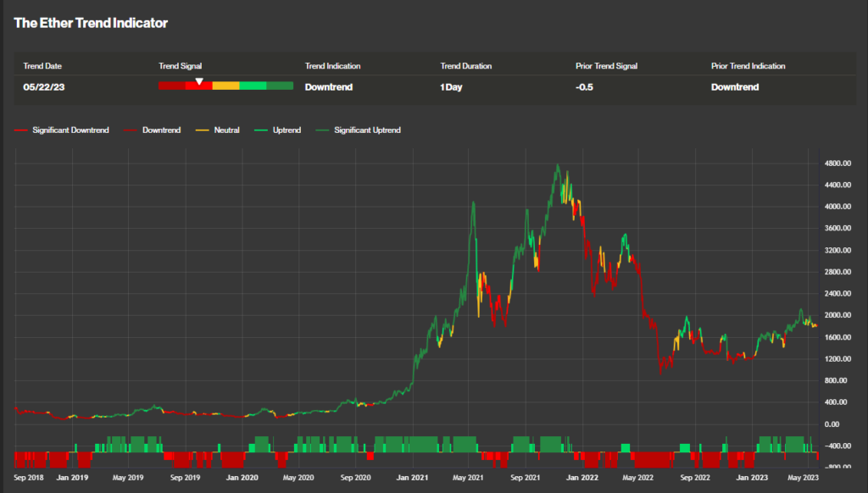The width and height of the screenshot is (868, 493).
Task: Click the Sep 2018 x-axis label
Action: click(x=29, y=478)
